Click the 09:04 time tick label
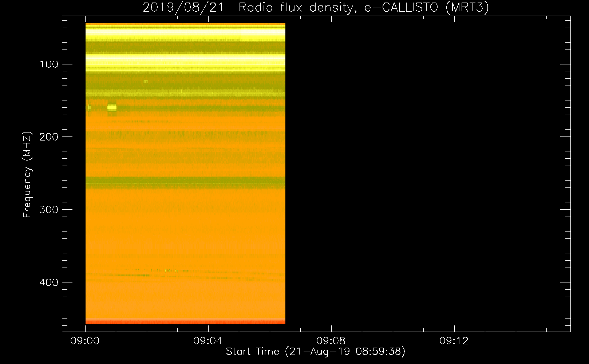 [x=208, y=341]
